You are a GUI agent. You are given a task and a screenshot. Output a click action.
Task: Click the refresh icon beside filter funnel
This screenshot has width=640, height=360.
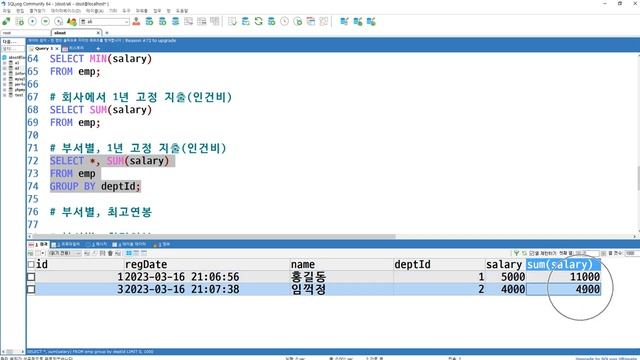524,253
